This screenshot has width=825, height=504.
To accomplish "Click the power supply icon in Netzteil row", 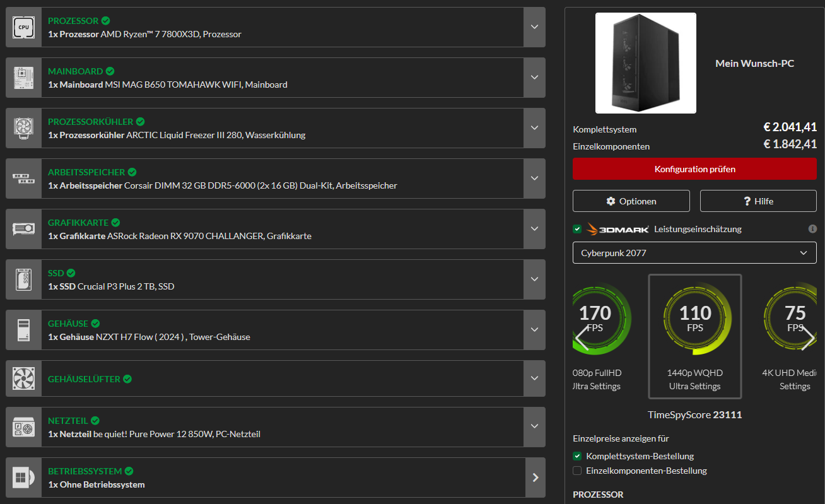I will 23,427.
